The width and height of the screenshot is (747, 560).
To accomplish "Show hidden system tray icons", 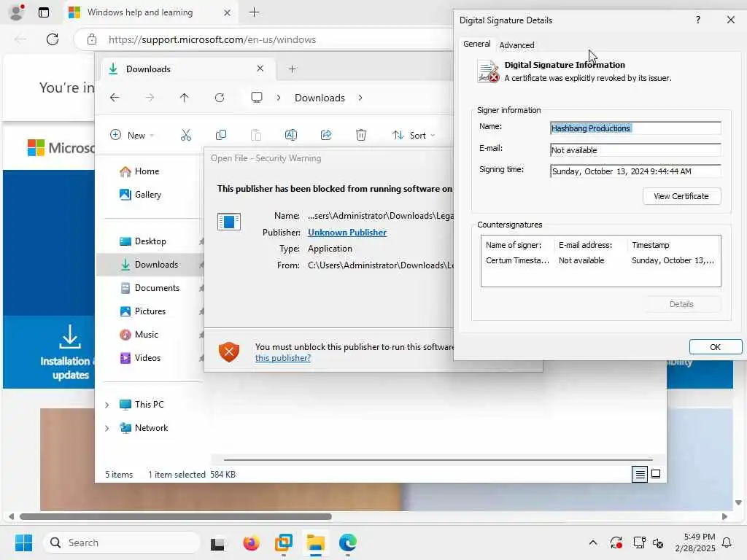I will pyautogui.click(x=592, y=542).
